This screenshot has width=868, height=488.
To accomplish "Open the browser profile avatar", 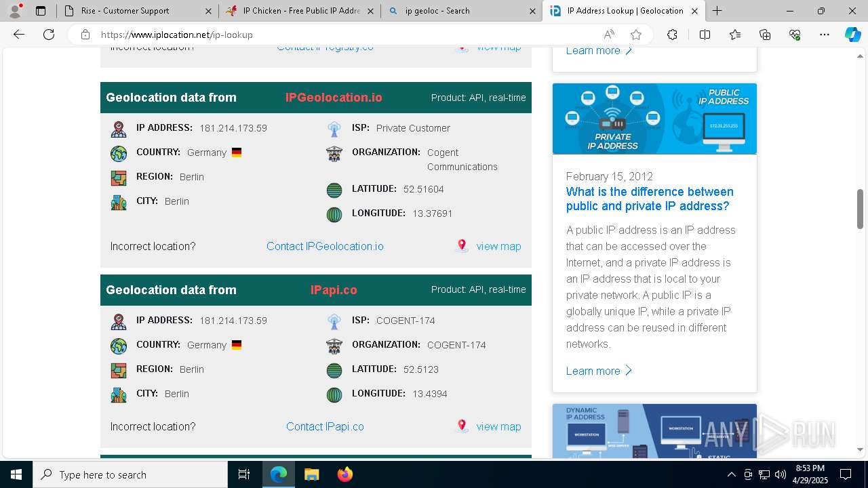I will [15, 10].
